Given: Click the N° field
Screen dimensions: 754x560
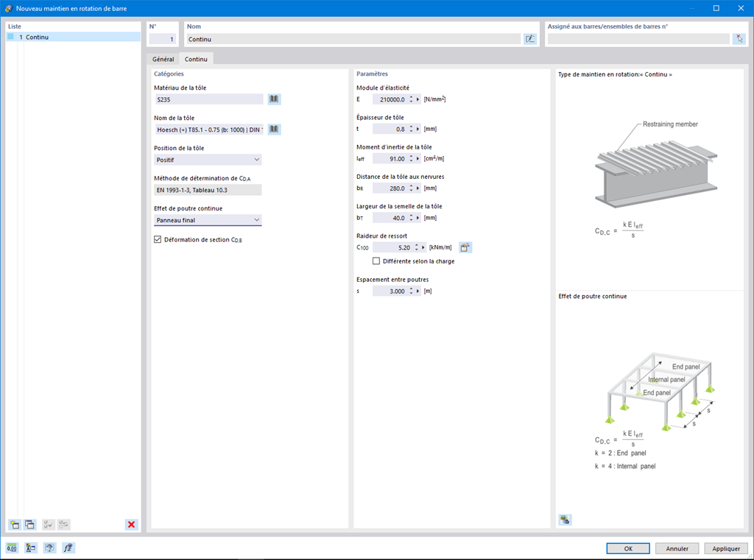Looking at the screenshot, I should coord(162,39).
